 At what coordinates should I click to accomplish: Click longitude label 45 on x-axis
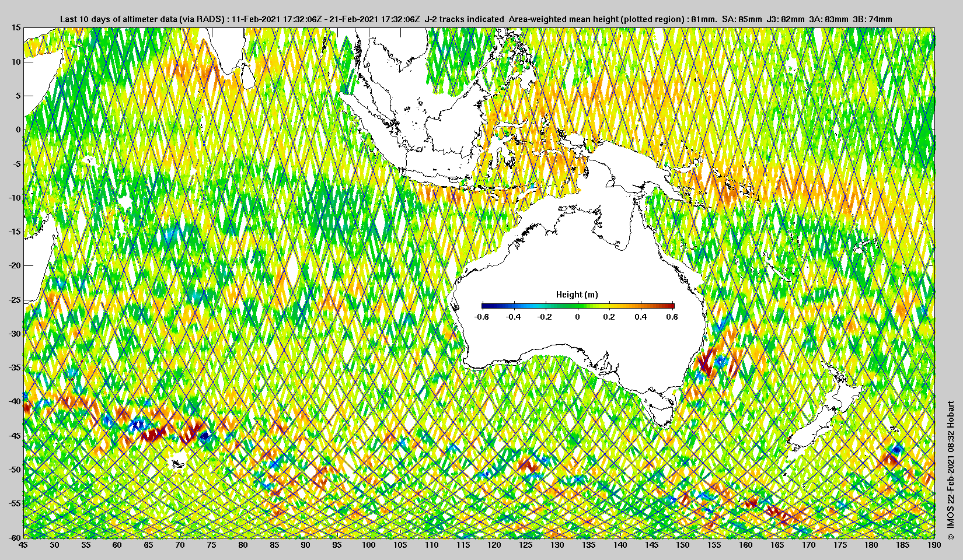pyautogui.click(x=23, y=545)
